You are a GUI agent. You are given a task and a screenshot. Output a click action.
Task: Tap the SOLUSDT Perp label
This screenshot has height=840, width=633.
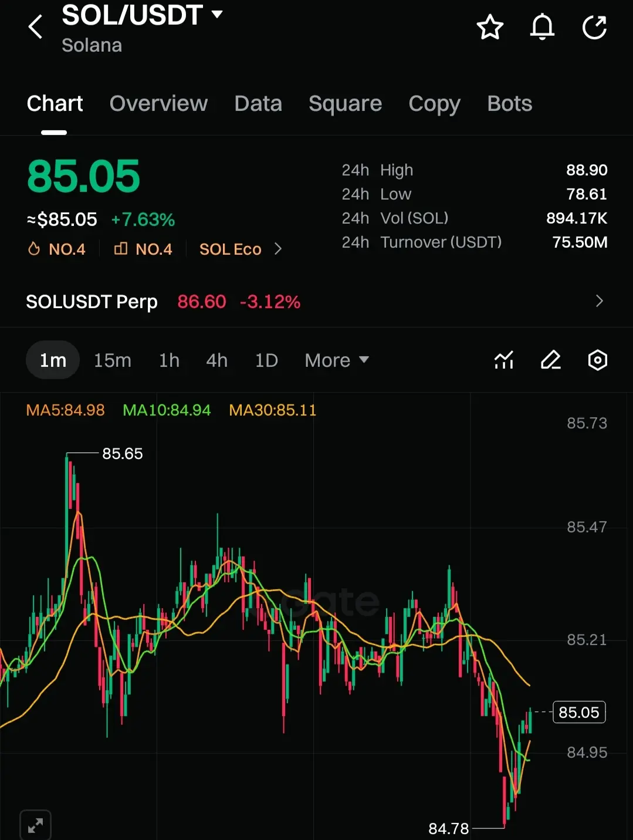click(x=92, y=302)
